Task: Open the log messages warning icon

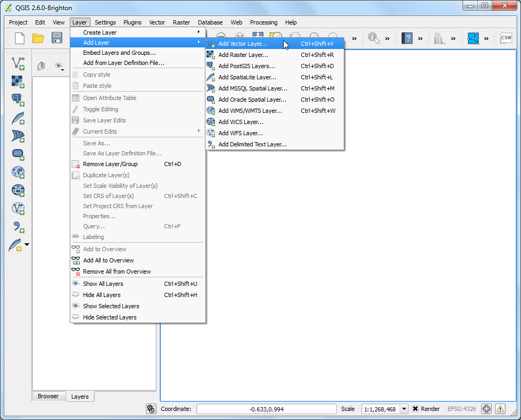Action: pyautogui.click(x=500, y=409)
